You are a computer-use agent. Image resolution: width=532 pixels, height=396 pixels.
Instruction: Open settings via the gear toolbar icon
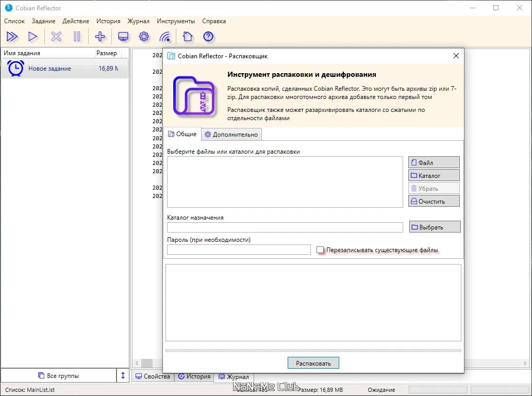click(144, 36)
